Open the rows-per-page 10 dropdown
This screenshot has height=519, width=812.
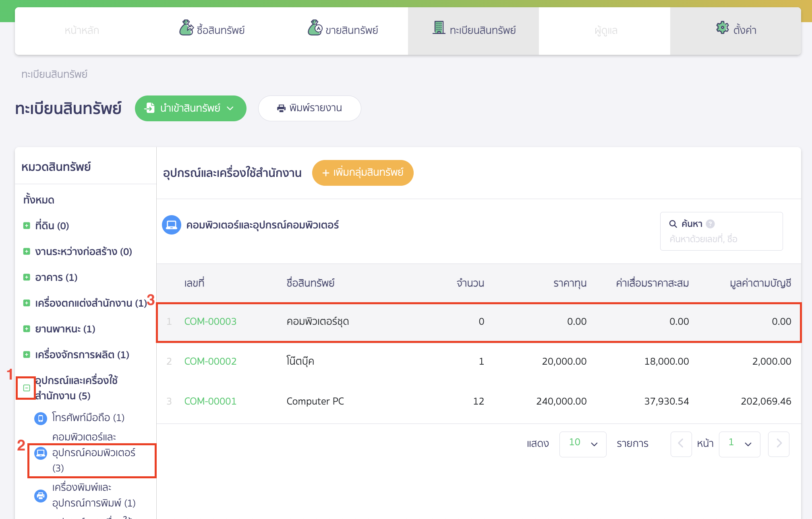[x=582, y=444]
